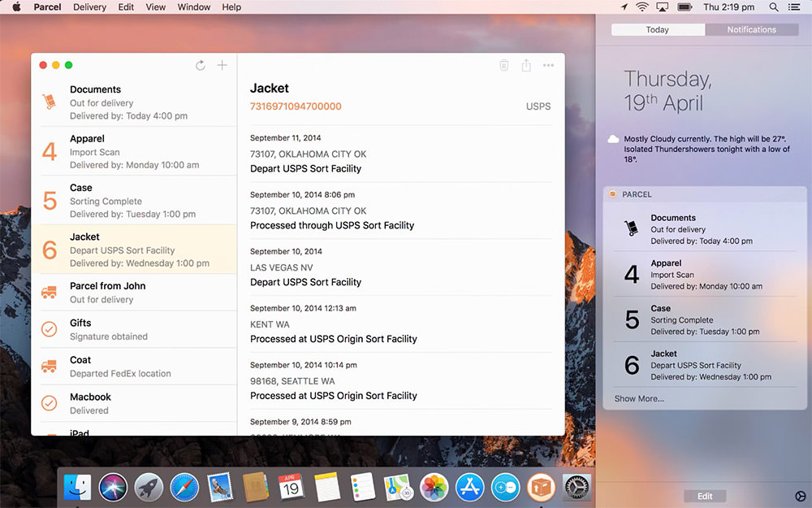
Task: Select the Apparel delivery in sidebar list
Action: click(x=134, y=151)
